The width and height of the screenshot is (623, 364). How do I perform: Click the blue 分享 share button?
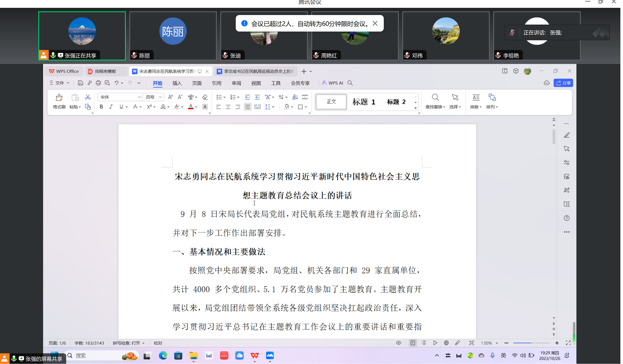[563, 83]
